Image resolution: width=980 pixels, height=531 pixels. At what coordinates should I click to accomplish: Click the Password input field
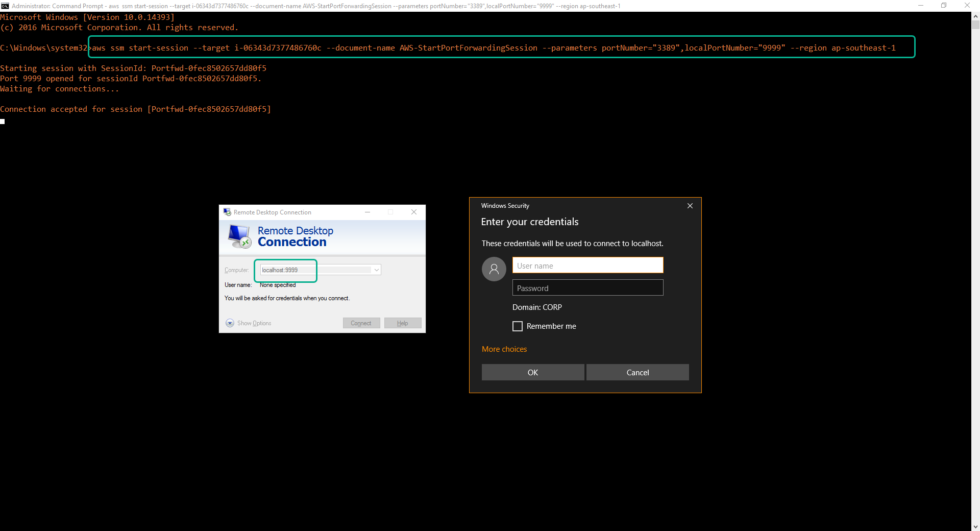[x=587, y=287]
